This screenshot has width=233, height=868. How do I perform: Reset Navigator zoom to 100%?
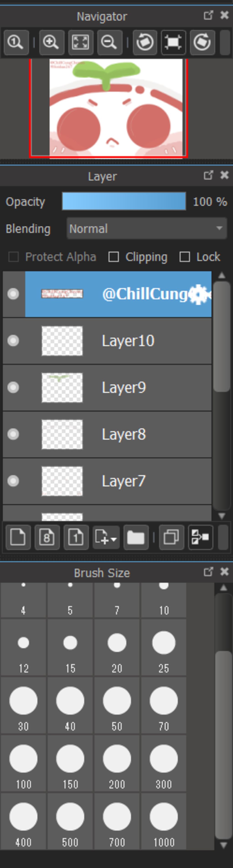click(15, 43)
